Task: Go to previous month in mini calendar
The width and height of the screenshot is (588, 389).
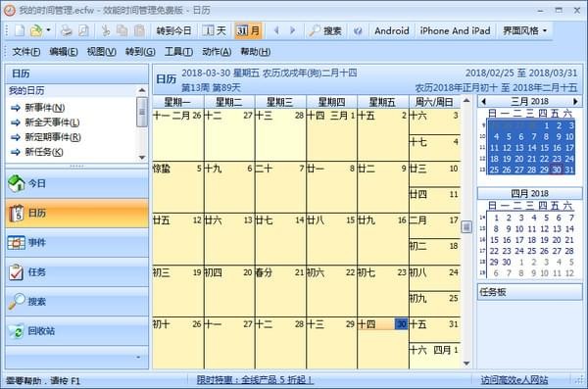Action: pyautogui.click(x=483, y=101)
